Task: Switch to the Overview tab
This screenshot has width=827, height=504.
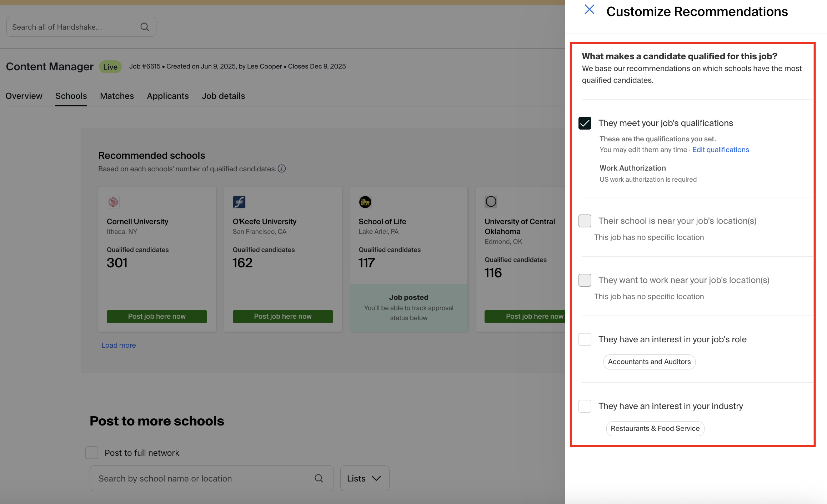Action: [24, 96]
